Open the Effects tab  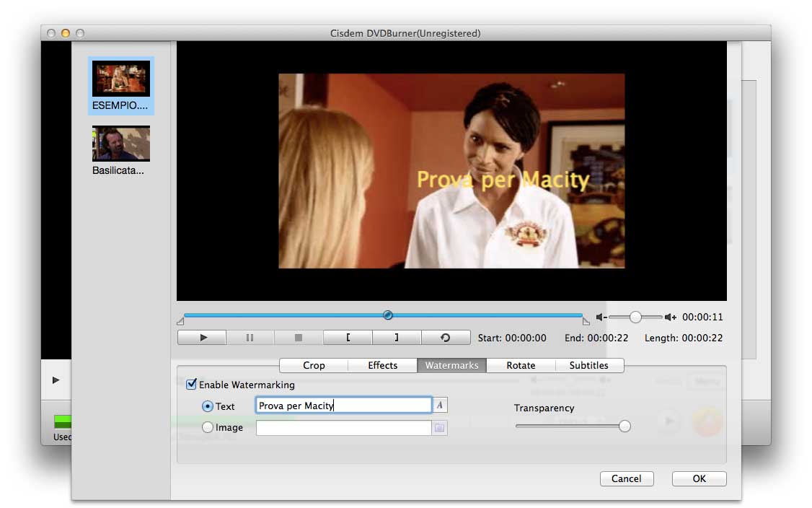click(x=382, y=366)
